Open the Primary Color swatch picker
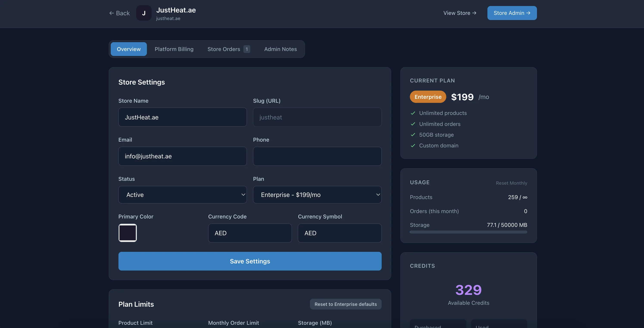The image size is (644, 328). (x=128, y=233)
